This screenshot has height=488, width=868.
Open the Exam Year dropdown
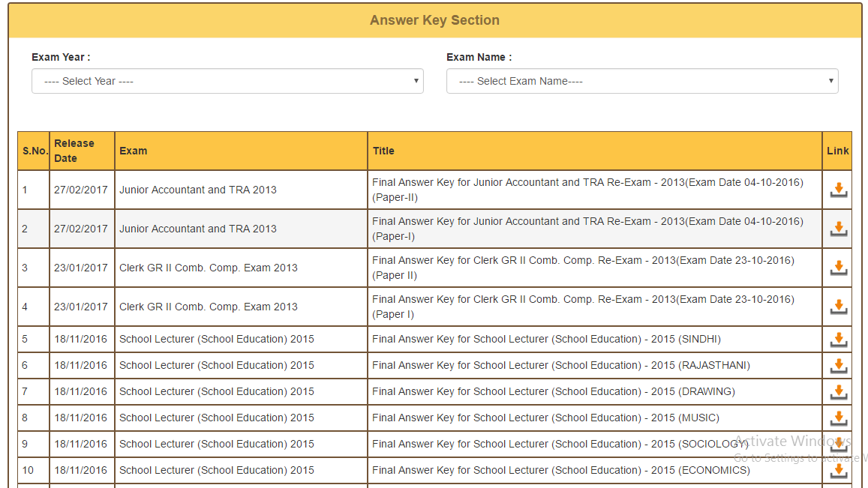(227, 81)
